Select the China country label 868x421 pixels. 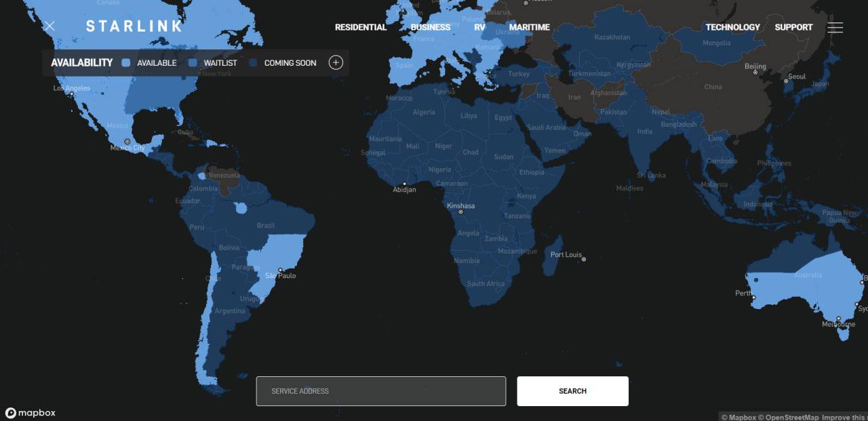pyautogui.click(x=713, y=87)
